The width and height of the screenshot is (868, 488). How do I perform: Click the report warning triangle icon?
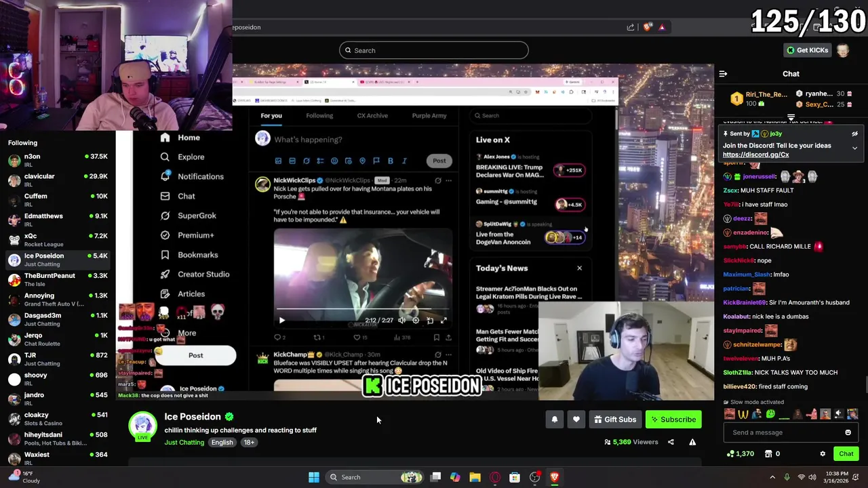692,442
